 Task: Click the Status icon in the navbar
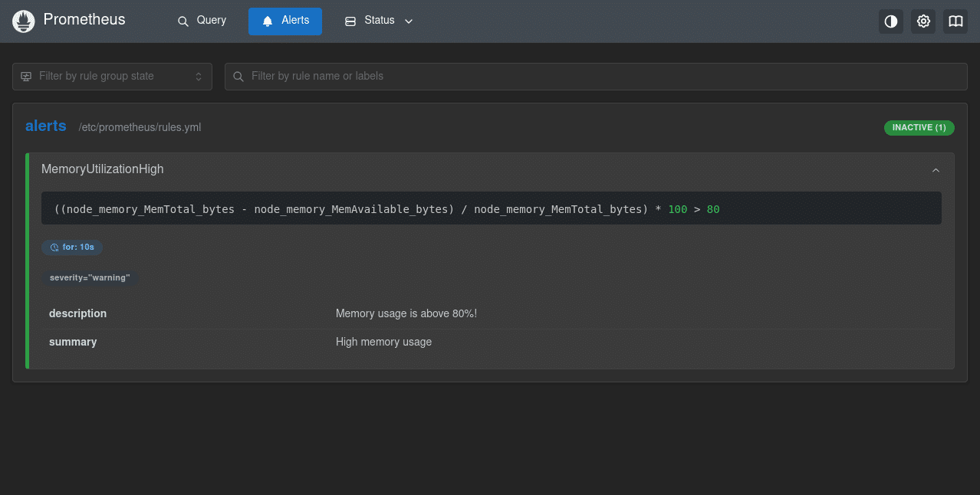(350, 21)
